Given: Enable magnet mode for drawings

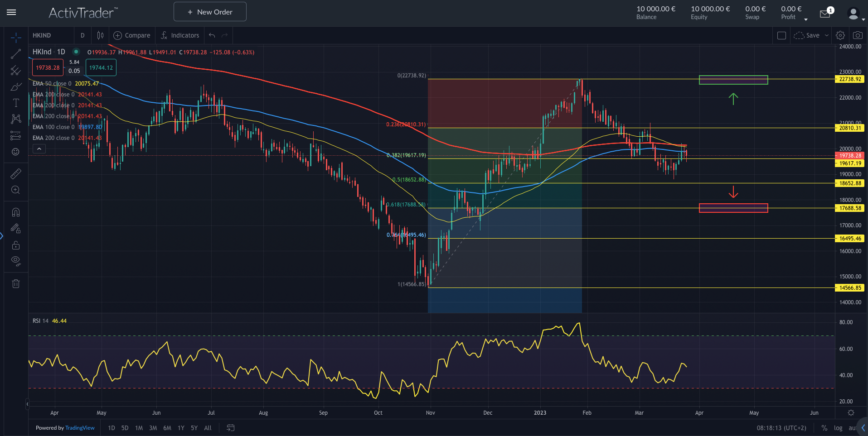Looking at the screenshot, I should 15,212.
